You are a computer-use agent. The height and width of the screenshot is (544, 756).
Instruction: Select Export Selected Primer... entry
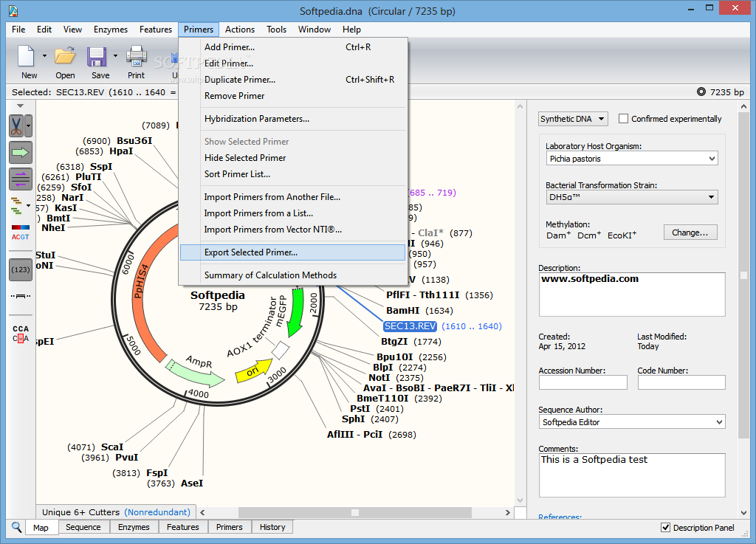tap(293, 252)
